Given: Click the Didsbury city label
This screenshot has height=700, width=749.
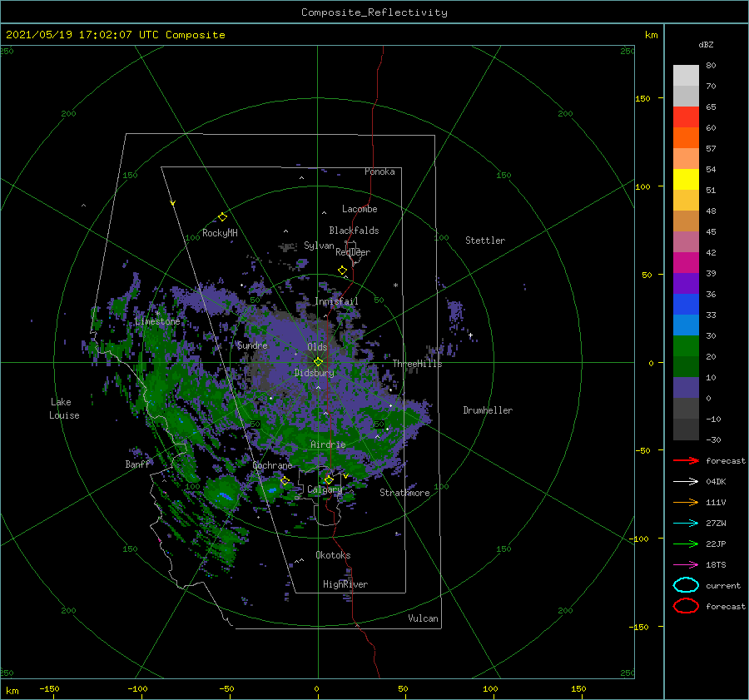Looking at the screenshot, I should 315,373.
